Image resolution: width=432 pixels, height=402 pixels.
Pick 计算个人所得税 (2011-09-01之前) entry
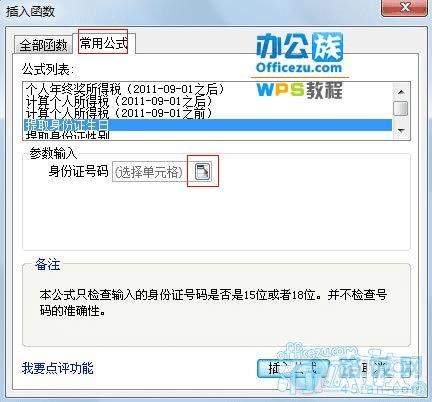coord(119,113)
